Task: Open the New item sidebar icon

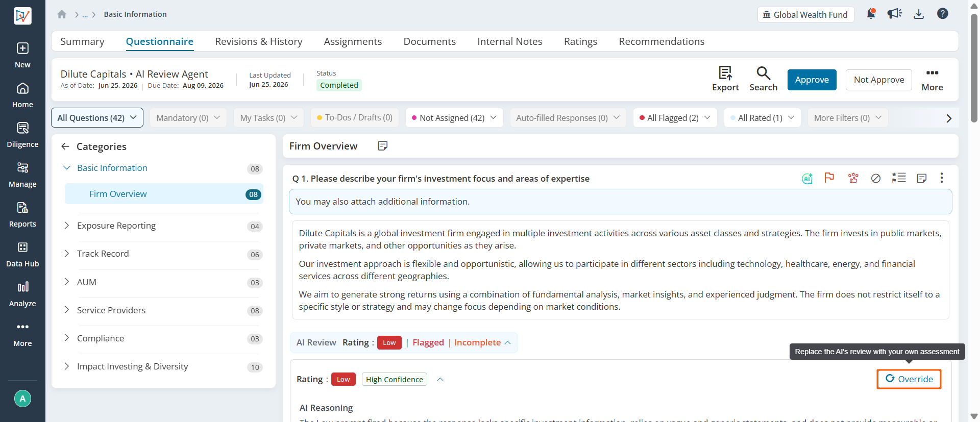Action: pos(22,55)
